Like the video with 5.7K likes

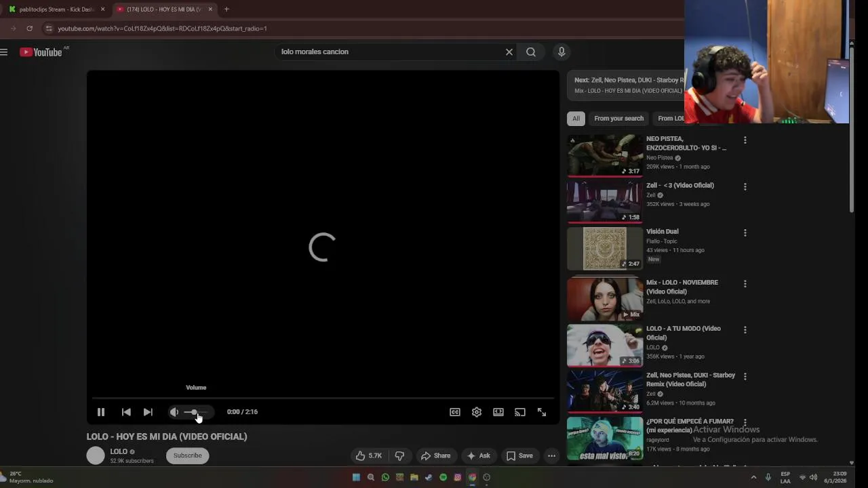pos(369,456)
